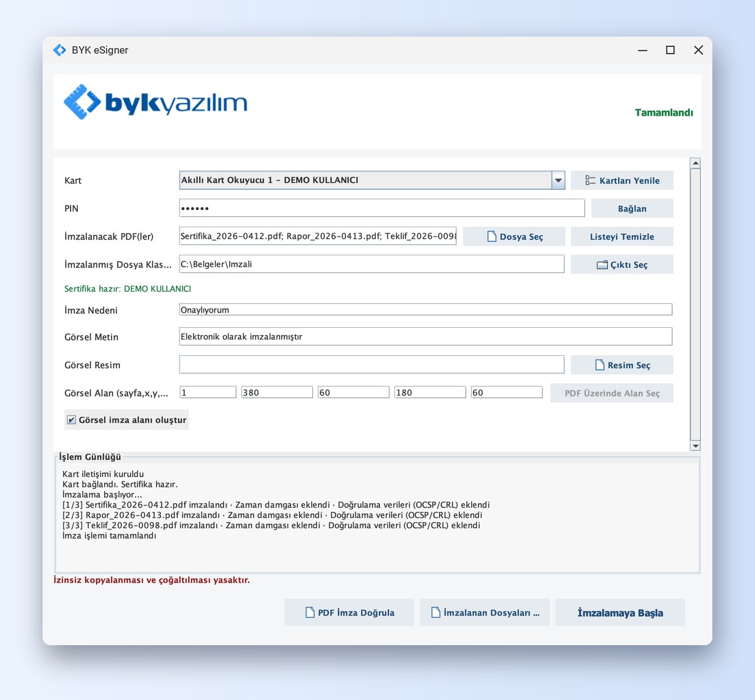This screenshot has width=755, height=700.
Task: Click the disabled PDF Üzerinde Alan Seç button
Action: [x=612, y=393]
